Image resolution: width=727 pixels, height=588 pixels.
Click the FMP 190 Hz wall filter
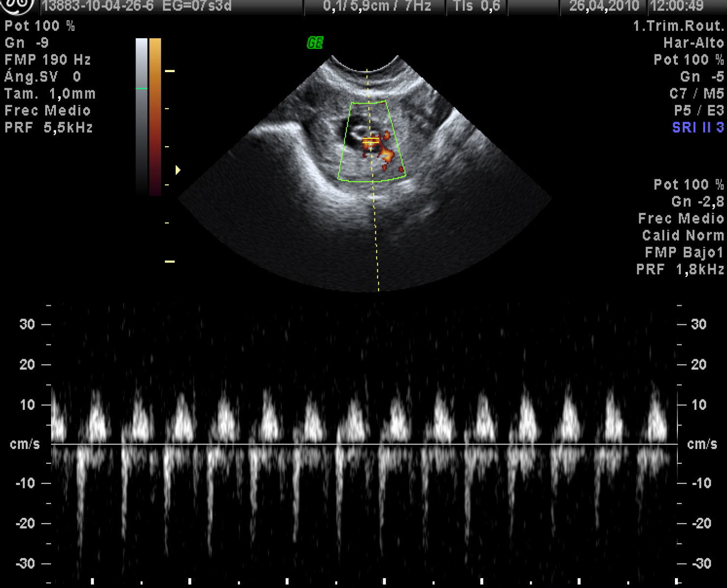pos(48,60)
